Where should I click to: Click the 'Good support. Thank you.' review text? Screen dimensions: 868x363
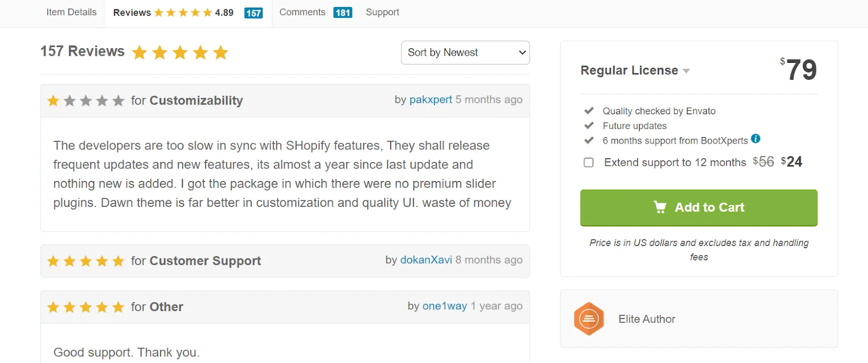point(126,353)
